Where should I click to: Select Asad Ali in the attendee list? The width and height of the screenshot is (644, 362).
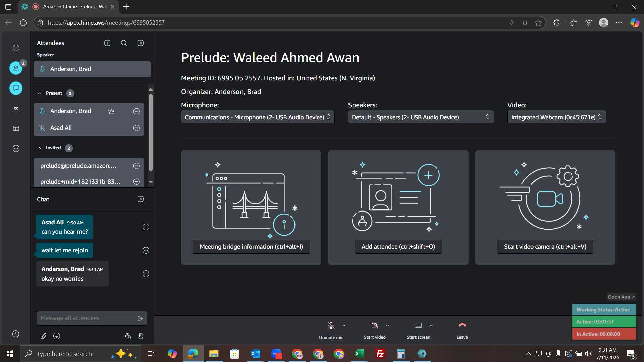(x=89, y=128)
